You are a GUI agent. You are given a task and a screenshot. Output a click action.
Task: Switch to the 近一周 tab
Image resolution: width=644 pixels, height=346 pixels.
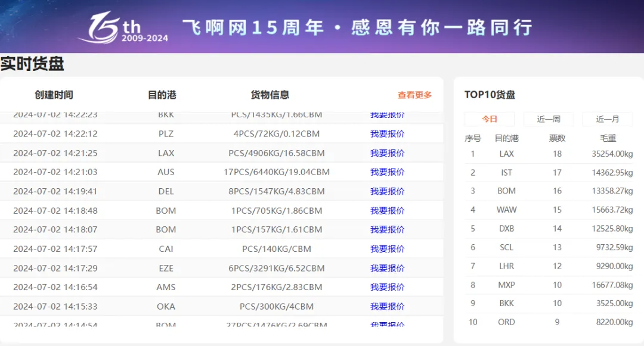pyautogui.click(x=549, y=119)
